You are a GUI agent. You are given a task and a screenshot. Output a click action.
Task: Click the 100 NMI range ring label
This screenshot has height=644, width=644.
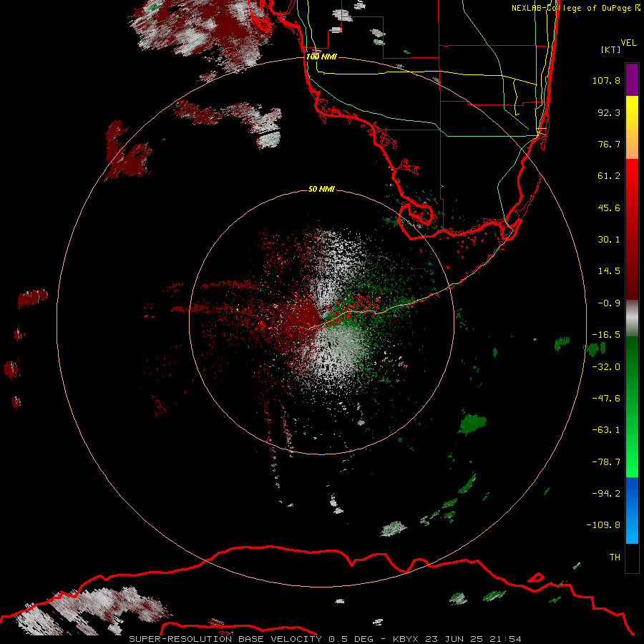[x=321, y=57]
